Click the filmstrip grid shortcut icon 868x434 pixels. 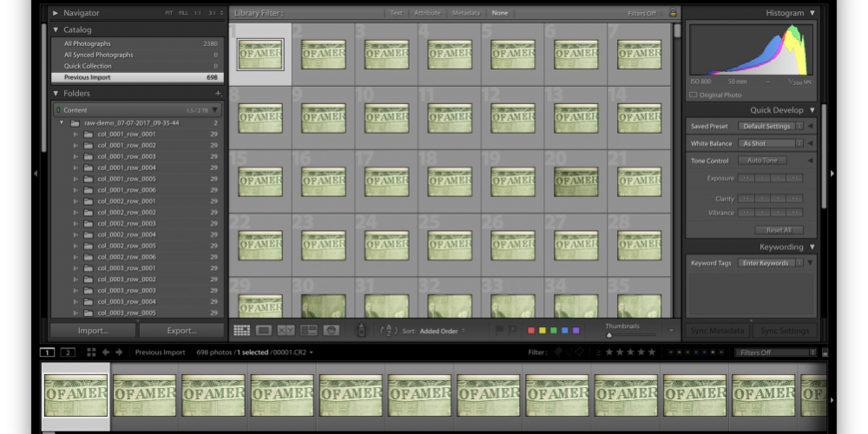point(91,352)
